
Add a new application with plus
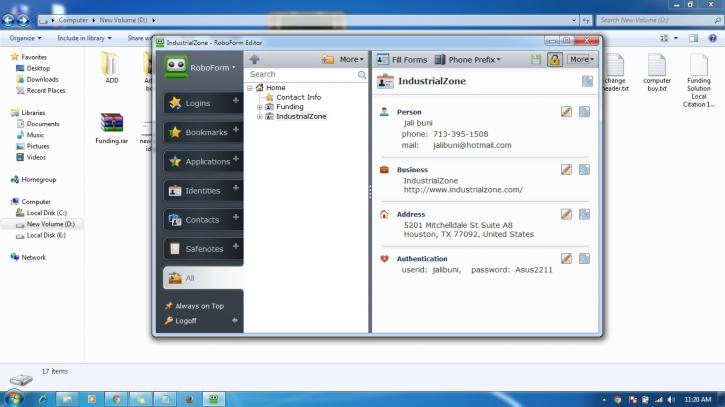click(236, 159)
